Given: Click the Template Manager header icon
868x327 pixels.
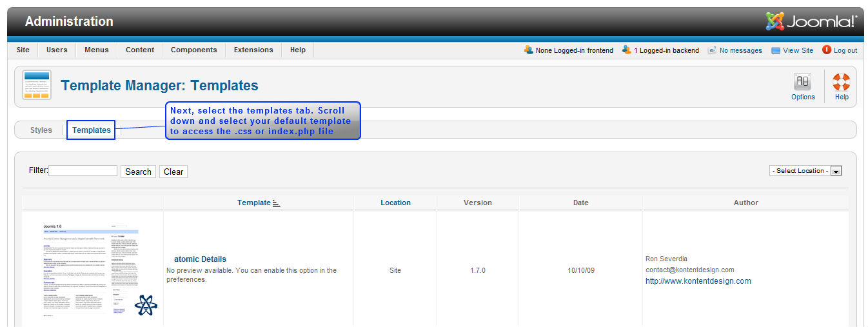Looking at the screenshot, I should (x=37, y=85).
